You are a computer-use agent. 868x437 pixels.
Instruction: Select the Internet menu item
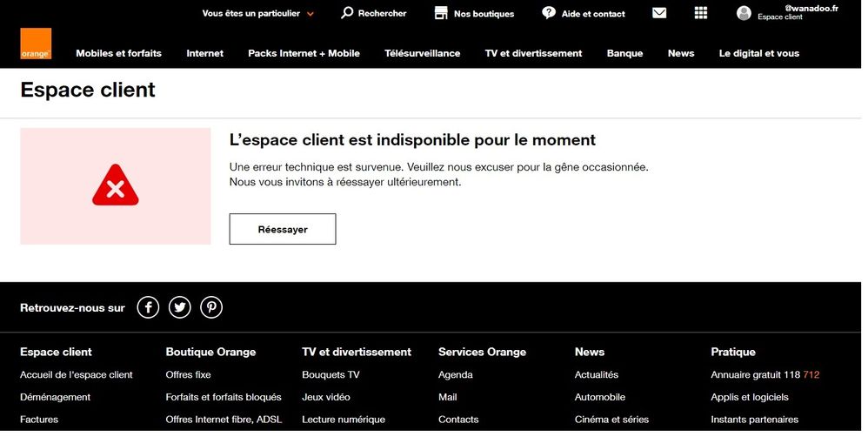[x=204, y=53]
